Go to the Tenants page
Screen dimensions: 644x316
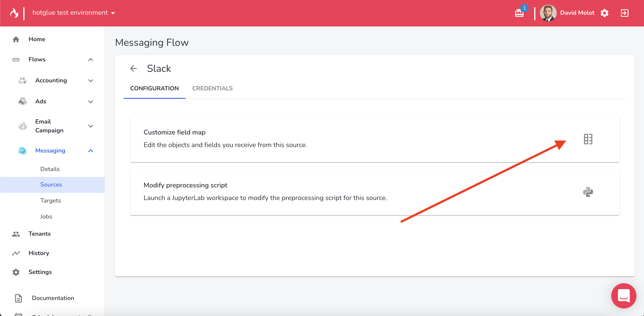point(39,234)
